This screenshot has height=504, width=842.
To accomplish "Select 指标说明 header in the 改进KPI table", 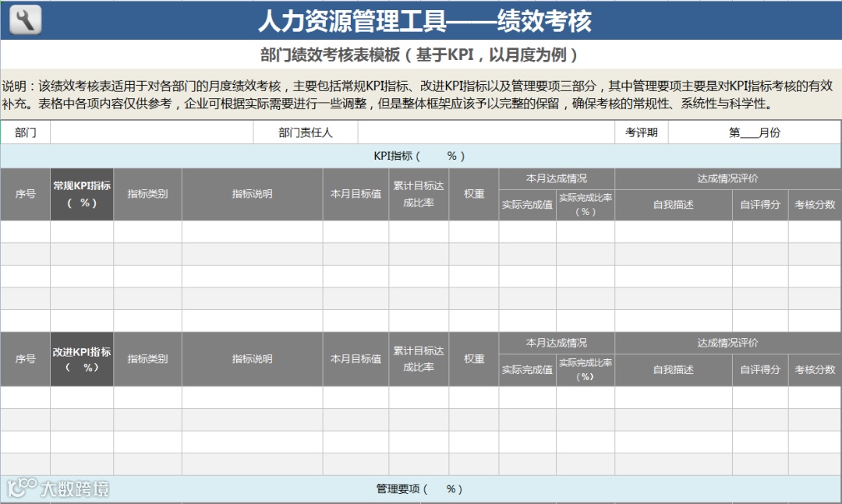I will [x=253, y=359].
